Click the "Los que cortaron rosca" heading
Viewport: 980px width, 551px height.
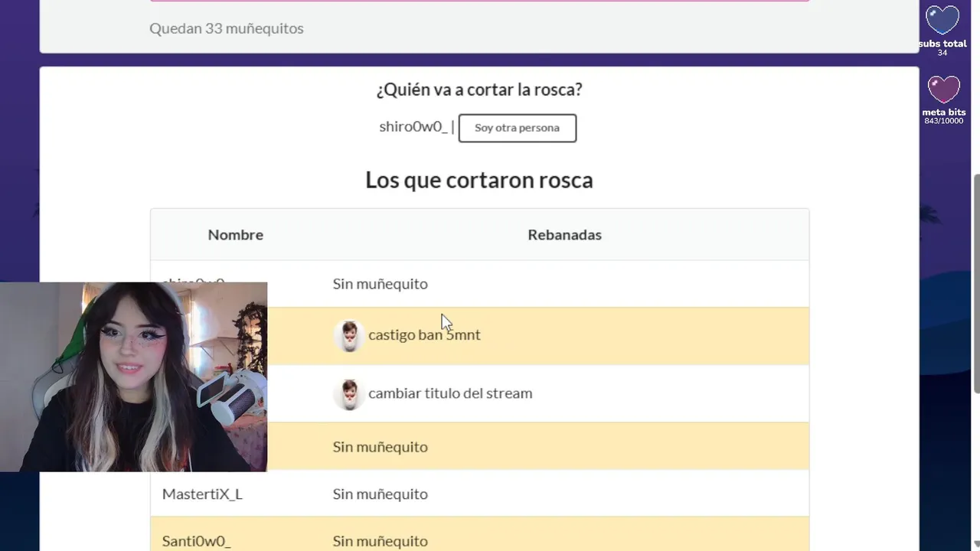(479, 180)
